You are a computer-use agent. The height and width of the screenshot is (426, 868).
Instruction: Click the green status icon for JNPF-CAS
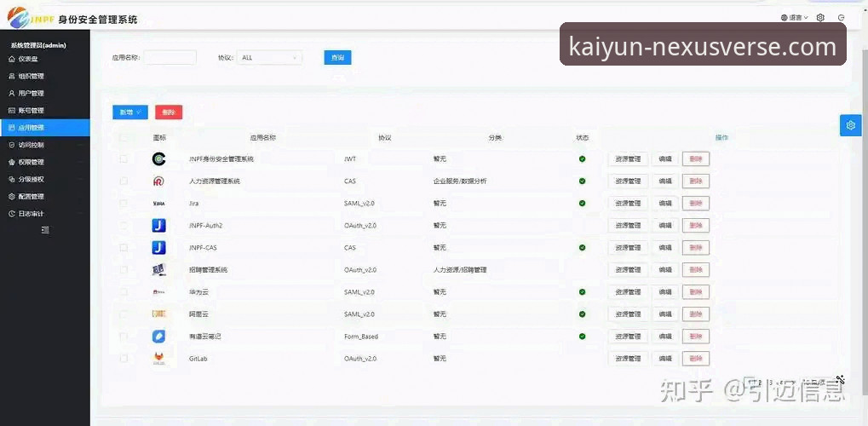583,248
